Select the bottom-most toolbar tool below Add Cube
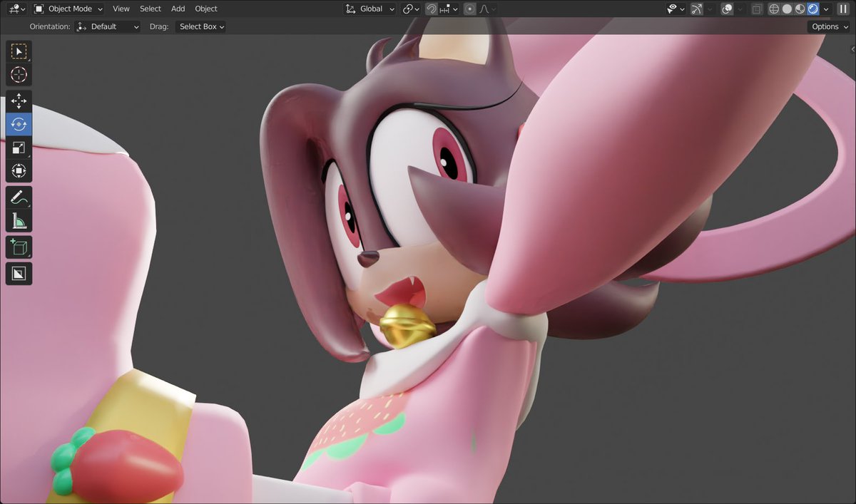 click(x=19, y=273)
